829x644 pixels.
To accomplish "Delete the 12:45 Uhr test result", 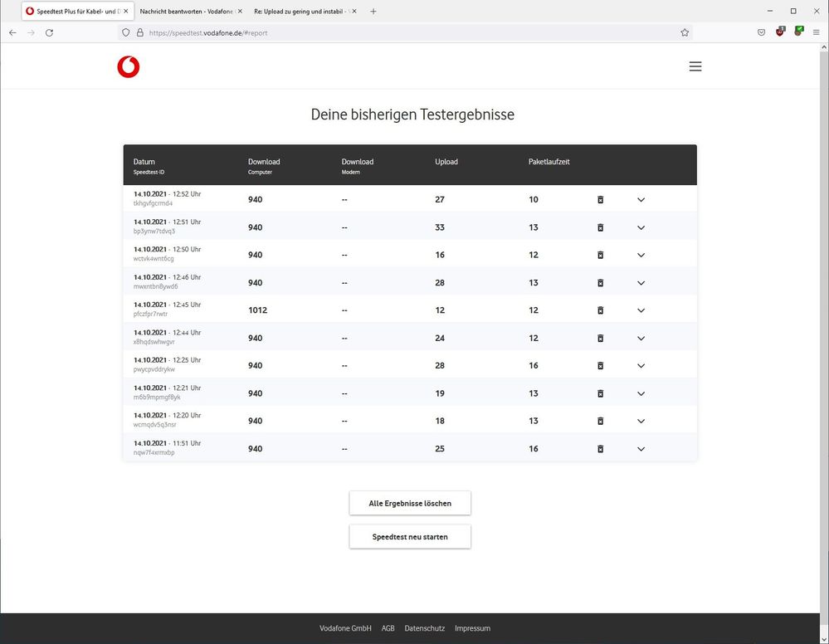I will click(x=600, y=310).
